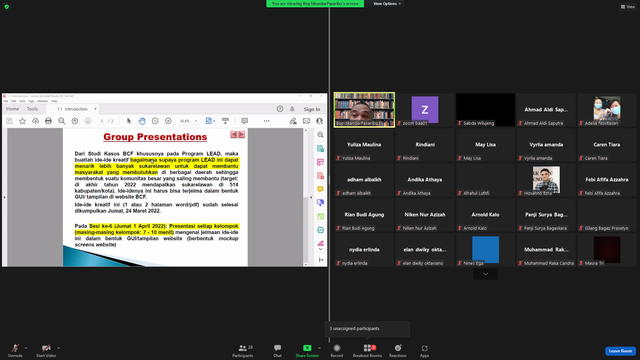Viewport: 640px width, 360px height.
Task: Expand right pane with bottom arrow-bar icon
Action: tap(321, 260)
